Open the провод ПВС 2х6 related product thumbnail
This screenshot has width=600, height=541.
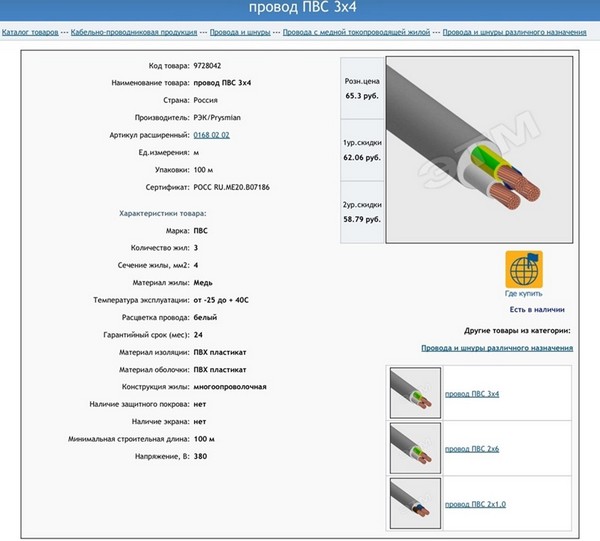415,448
